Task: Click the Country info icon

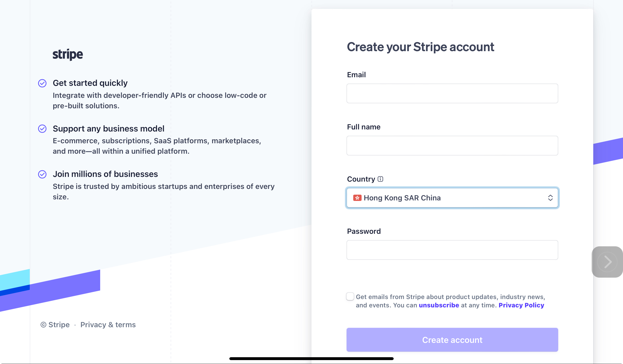Action: coord(380,179)
